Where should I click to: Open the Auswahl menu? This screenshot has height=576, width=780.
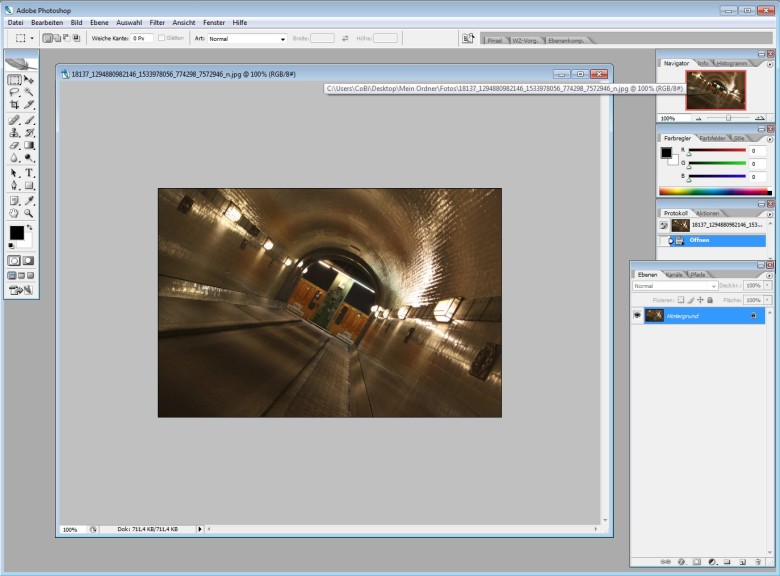[129, 22]
